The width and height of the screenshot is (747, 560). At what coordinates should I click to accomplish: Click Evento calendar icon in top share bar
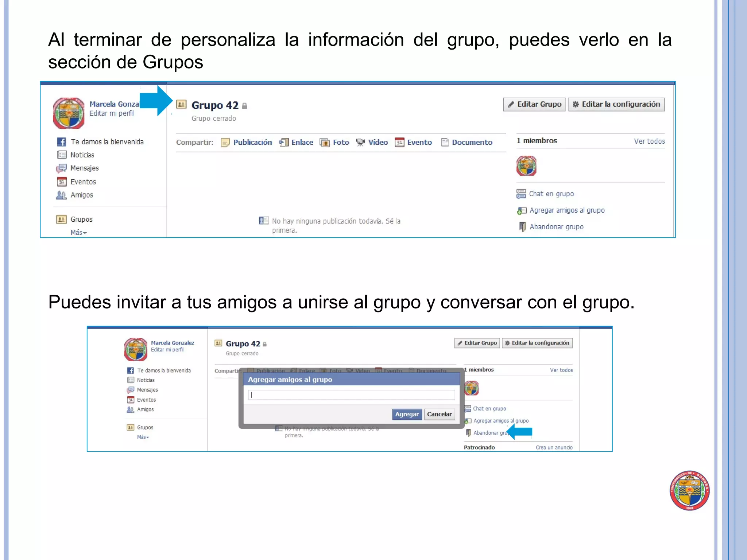pyautogui.click(x=399, y=143)
